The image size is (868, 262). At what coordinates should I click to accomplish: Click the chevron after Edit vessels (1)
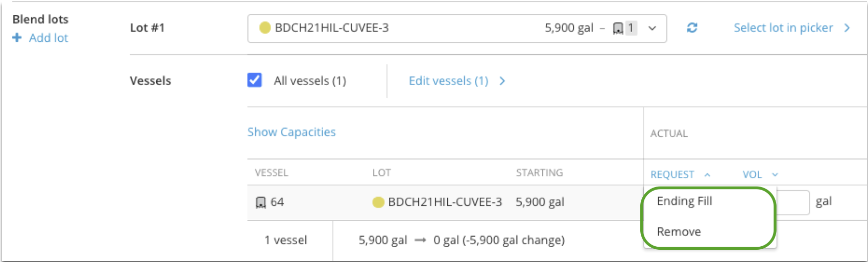[x=502, y=81]
